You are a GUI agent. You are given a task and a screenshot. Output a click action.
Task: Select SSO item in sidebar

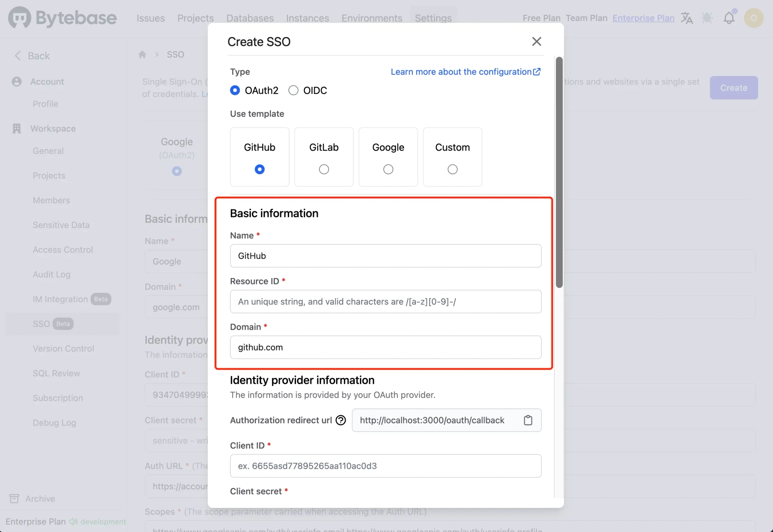[63, 324]
